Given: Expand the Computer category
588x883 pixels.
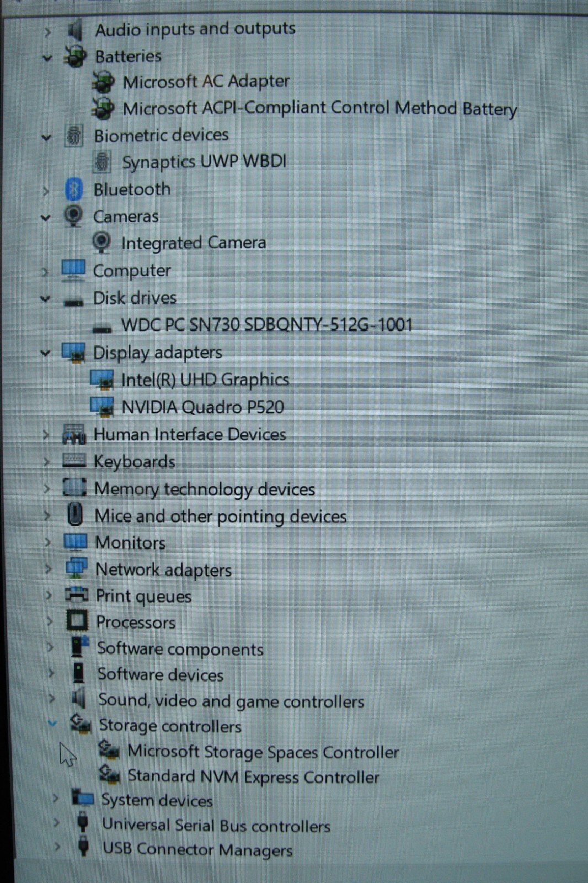Looking at the screenshot, I should [45, 272].
